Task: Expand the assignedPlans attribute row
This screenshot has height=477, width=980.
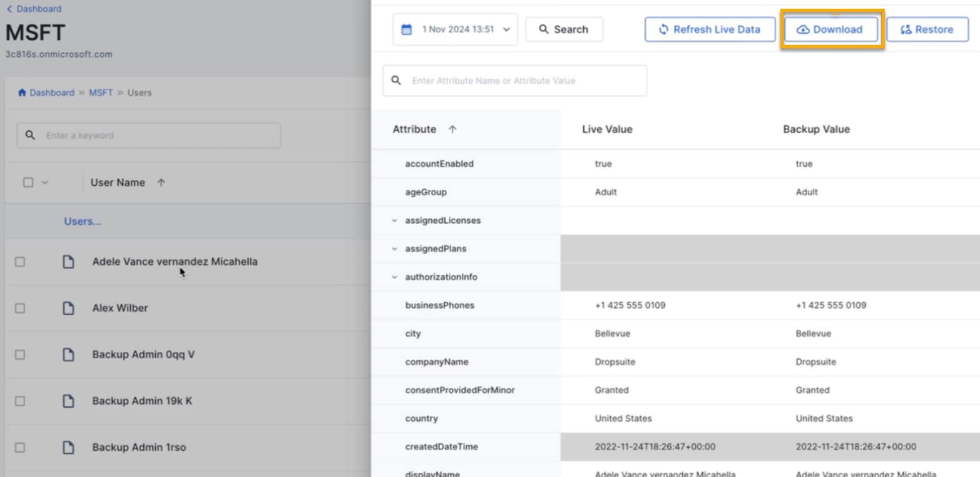Action: pos(394,249)
